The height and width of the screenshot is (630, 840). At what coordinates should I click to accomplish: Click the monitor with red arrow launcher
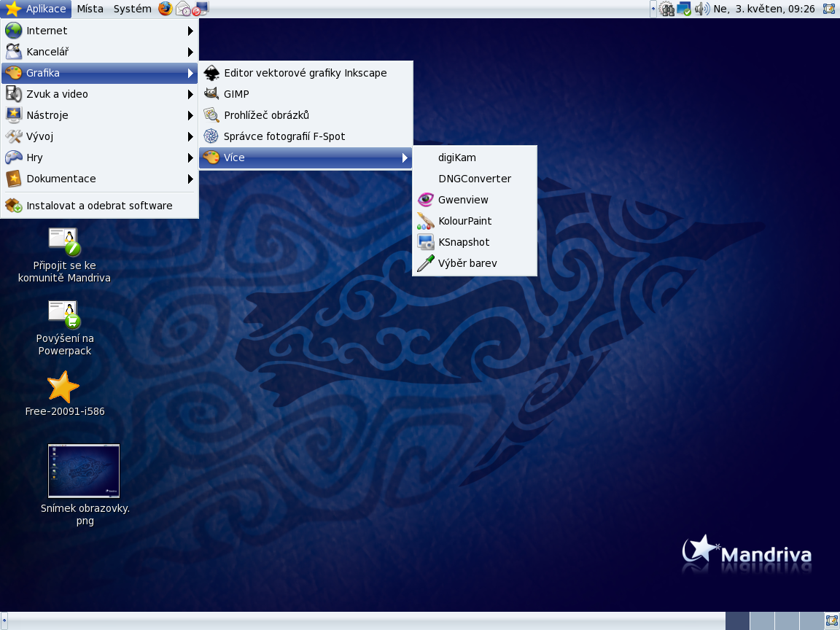(201, 9)
